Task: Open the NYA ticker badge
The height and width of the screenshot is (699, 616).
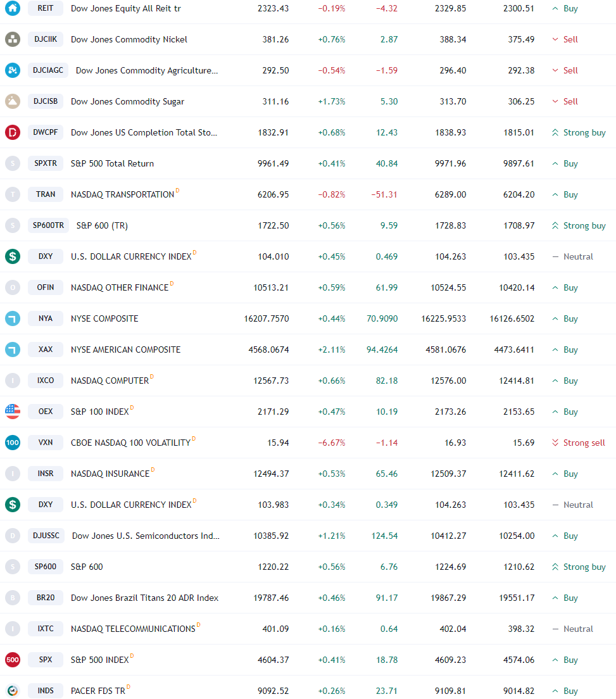Action: click(x=46, y=318)
